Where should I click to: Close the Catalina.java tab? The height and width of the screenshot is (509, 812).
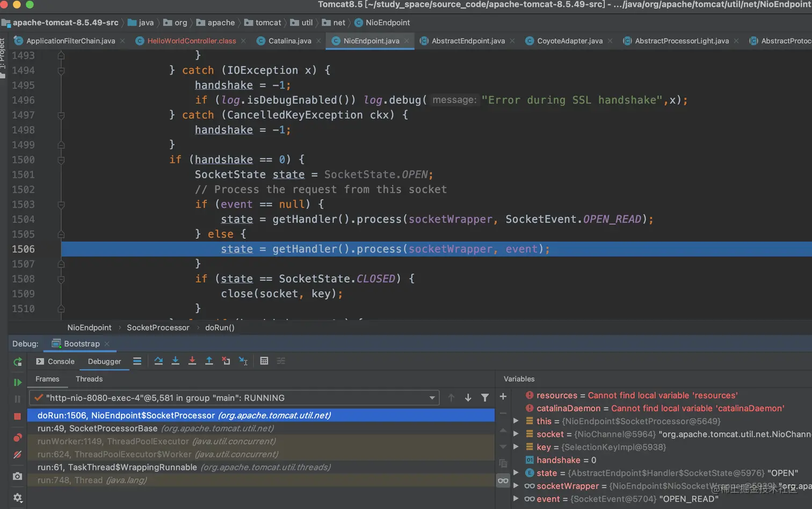coord(319,41)
